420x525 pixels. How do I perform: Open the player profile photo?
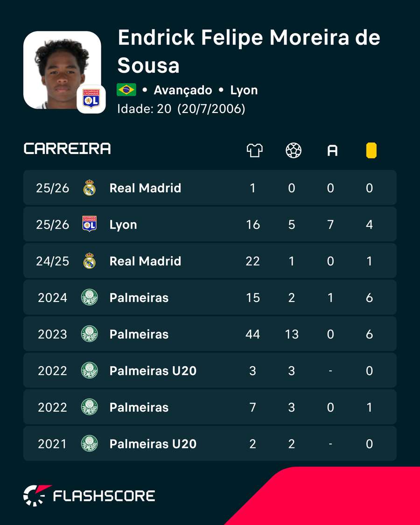[x=62, y=70]
